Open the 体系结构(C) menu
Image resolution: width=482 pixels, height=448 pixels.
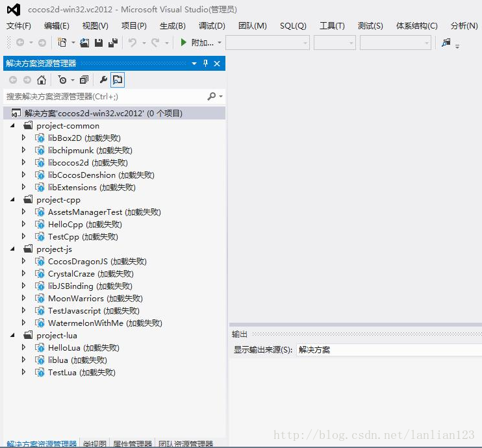tap(416, 26)
